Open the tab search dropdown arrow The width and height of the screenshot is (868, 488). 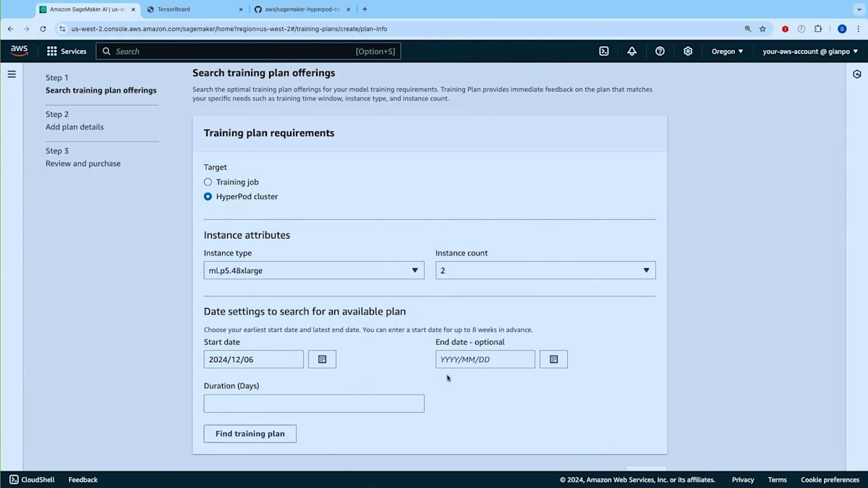pyautogui.click(x=858, y=9)
